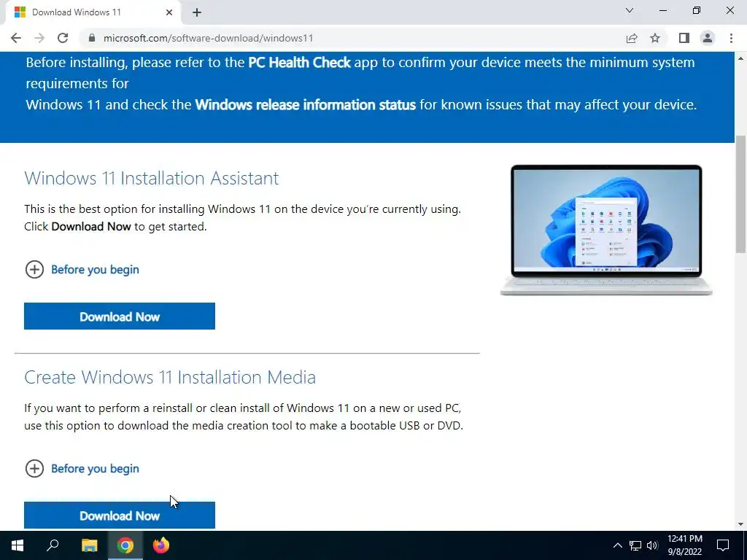
Task: Download Now for Windows 11 Installation Assistant
Action: pyautogui.click(x=120, y=316)
